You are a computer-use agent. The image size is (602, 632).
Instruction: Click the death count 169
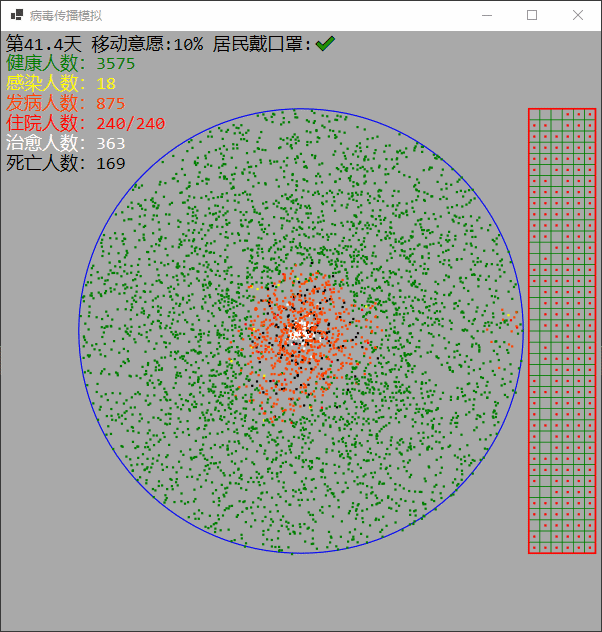pos(111,164)
